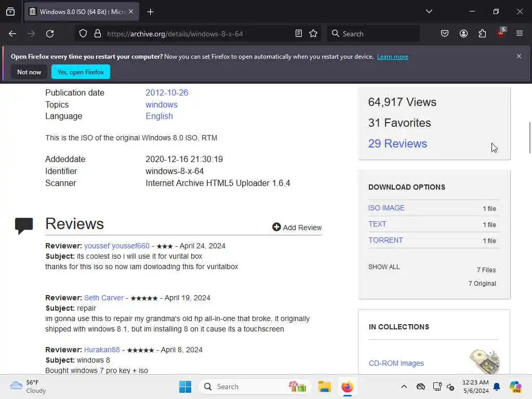Open the list all tabs dropdown
532x399 pixels.
429,11
